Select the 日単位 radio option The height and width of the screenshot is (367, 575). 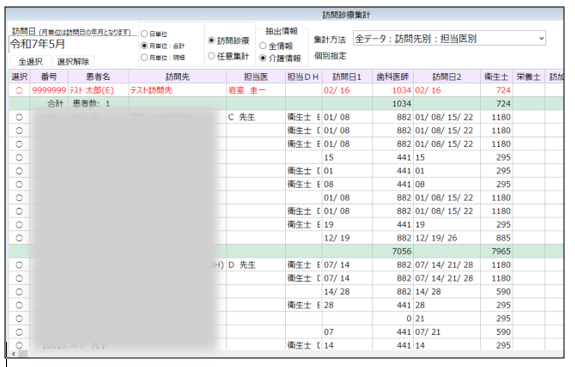pos(144,34)
